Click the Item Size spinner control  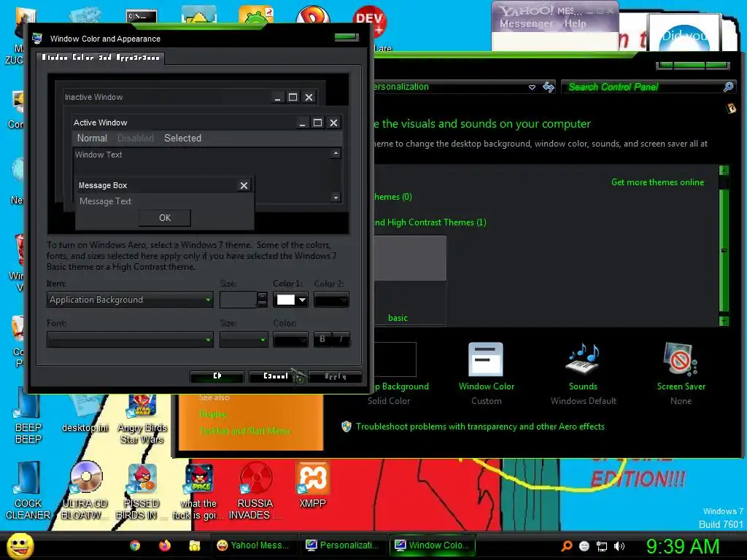[x=262, y=300]
